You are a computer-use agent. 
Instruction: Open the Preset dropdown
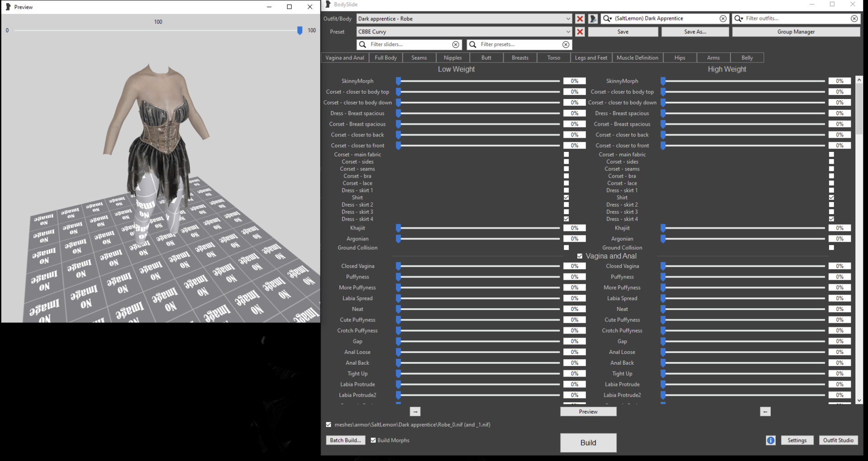tap(464, 32)
